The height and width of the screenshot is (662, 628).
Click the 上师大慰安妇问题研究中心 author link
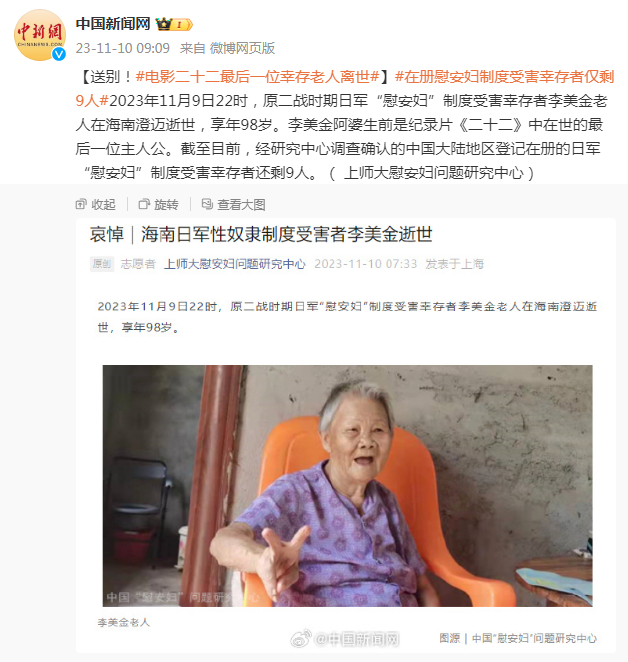235,264
